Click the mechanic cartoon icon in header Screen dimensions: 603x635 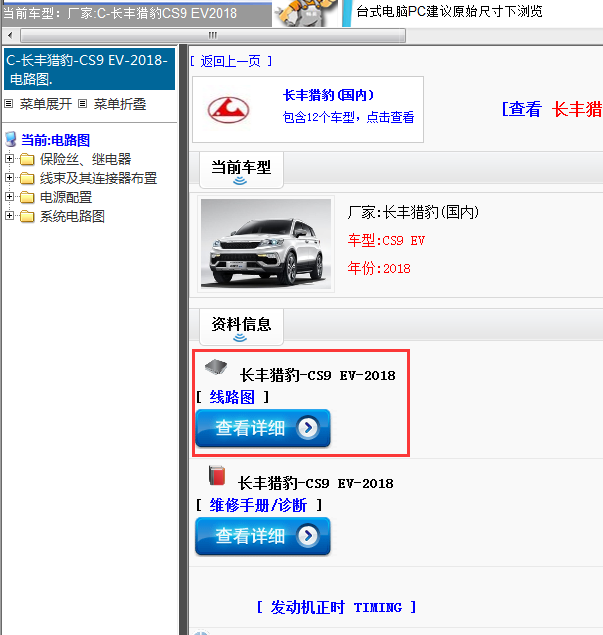point(306,13)
